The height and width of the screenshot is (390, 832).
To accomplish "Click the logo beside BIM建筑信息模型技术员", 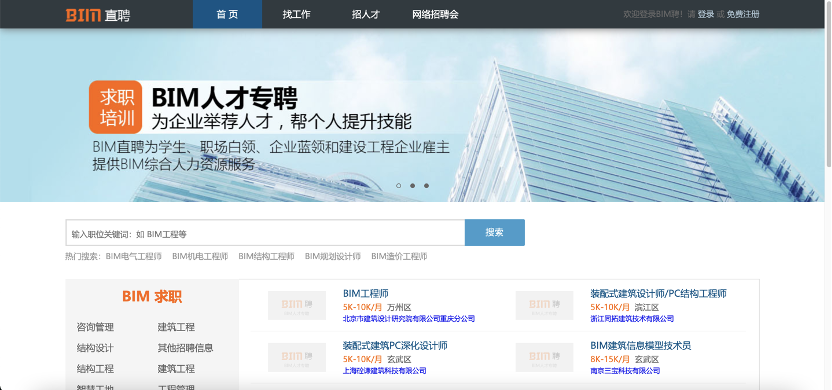I will pos(544,357).
